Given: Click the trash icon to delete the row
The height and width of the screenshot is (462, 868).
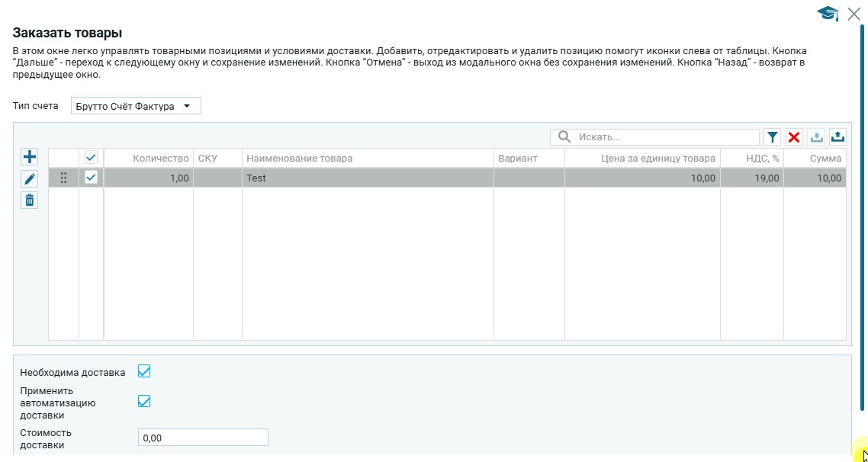Looking at the screenshot, I should pos(30,200).
